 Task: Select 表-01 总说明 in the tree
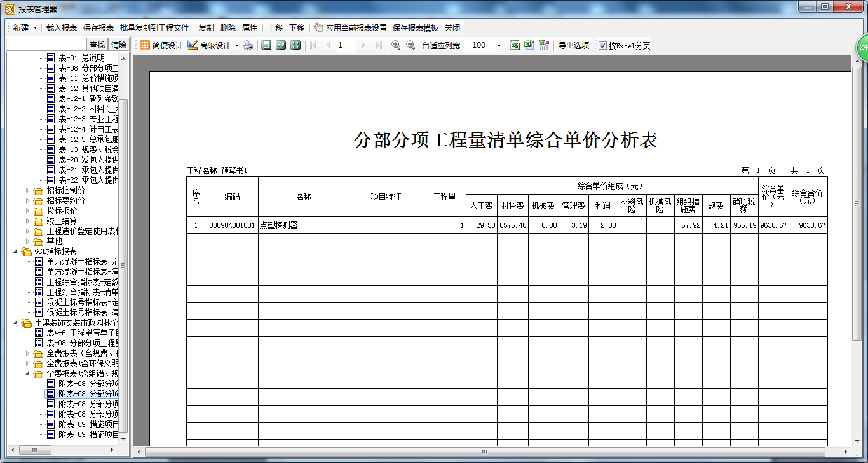(82, 58)
